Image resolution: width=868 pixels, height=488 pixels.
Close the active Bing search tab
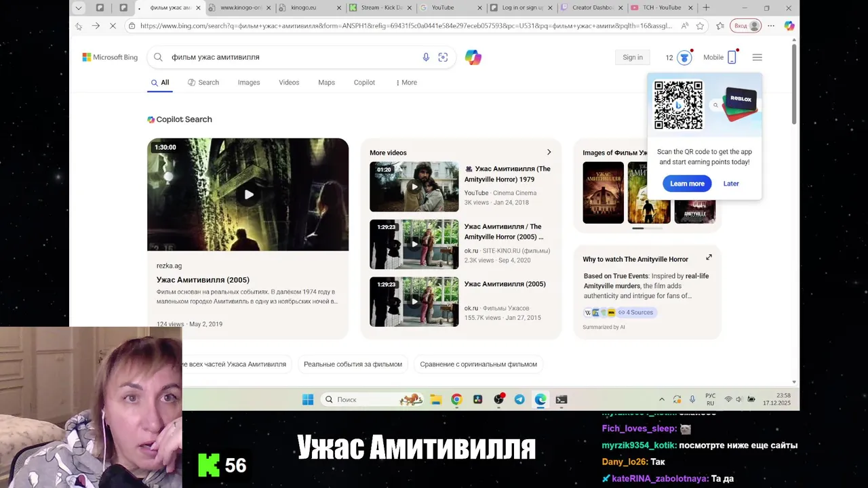point(198,7)
